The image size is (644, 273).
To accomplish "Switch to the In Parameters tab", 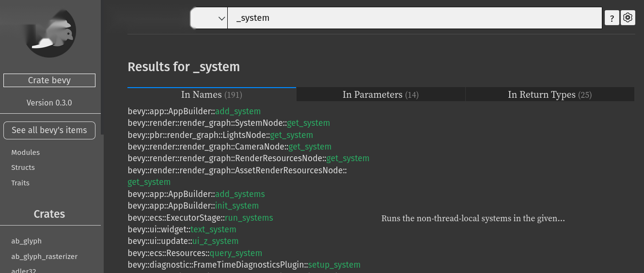I will coord(380,94).
